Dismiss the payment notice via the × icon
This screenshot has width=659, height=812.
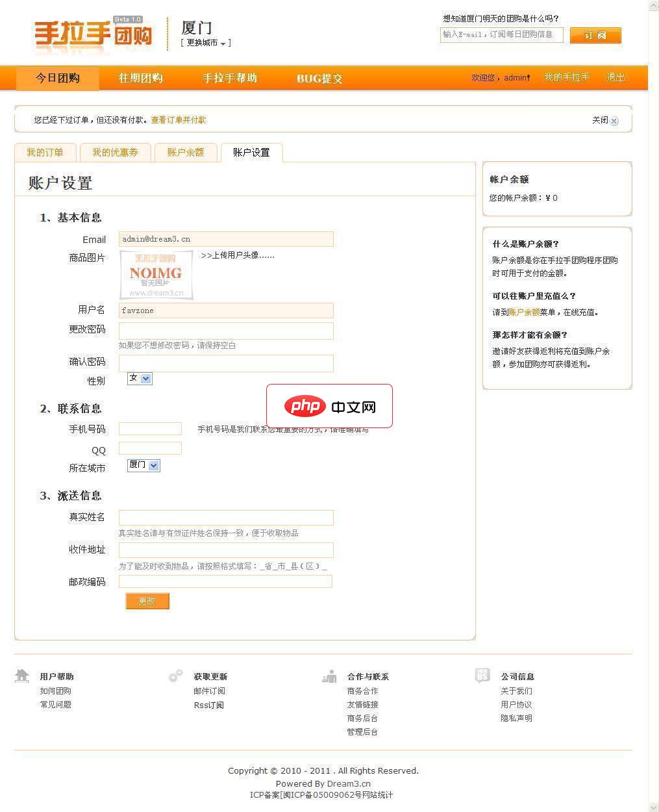(614, 120)
